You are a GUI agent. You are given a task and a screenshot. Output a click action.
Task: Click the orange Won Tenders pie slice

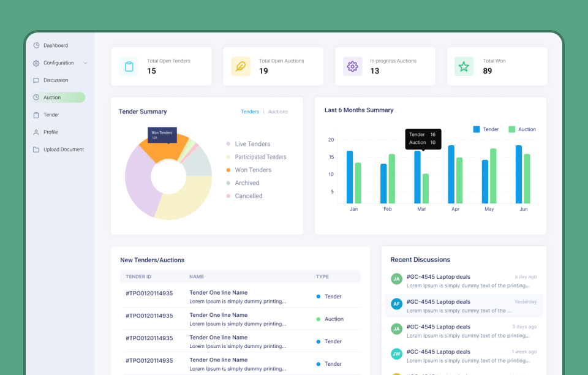pyautogui.click(x=162, y=150)
